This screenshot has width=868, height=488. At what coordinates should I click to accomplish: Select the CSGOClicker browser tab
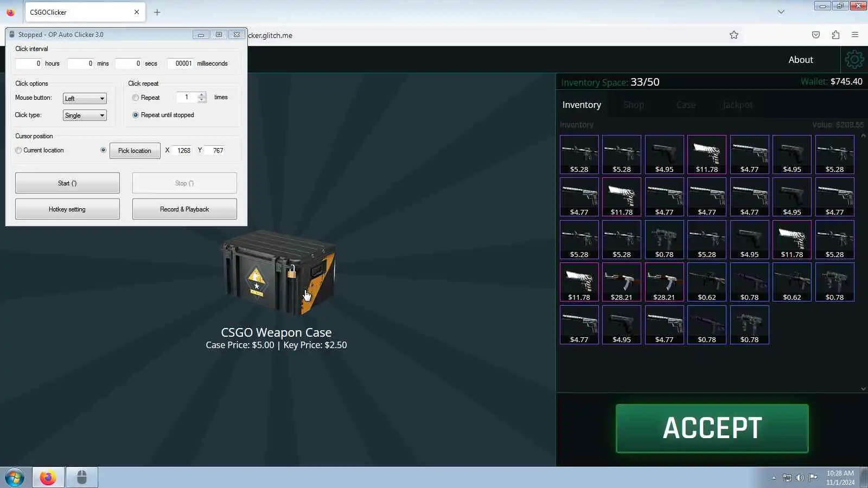click(85, 12)
